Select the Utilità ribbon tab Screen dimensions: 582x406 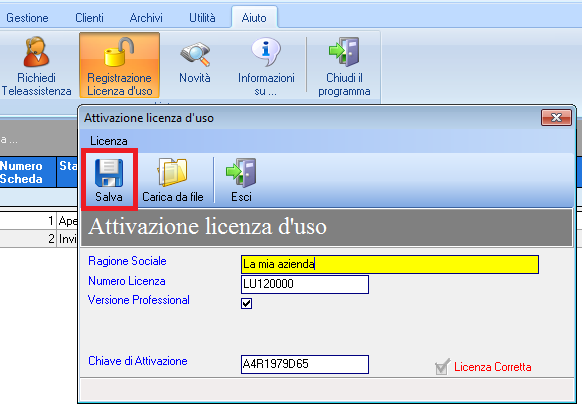point(202,18)
